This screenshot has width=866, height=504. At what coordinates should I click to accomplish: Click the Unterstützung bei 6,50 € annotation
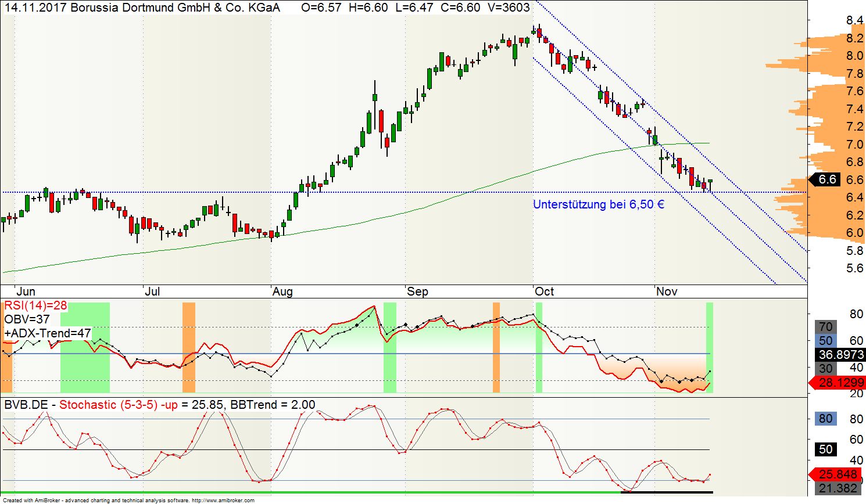tap(599, 204)
